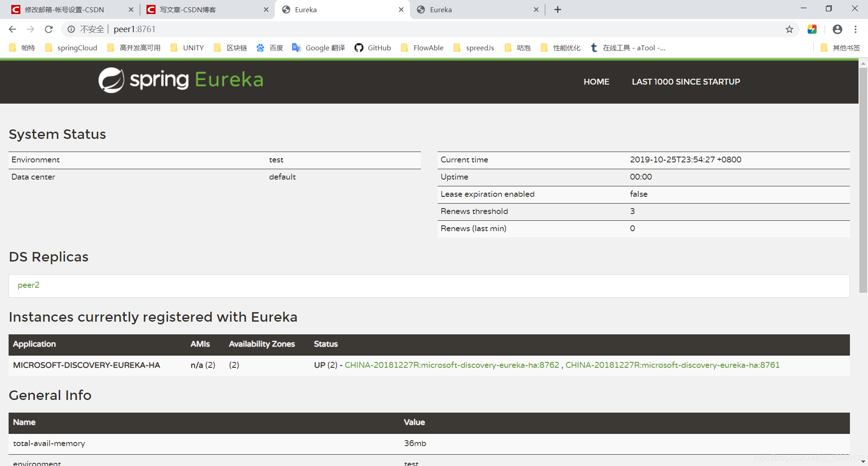Open the microsoft-discovery-eureka-ha:8762 instance link
868x466 pixels.
tap(452, 365)
